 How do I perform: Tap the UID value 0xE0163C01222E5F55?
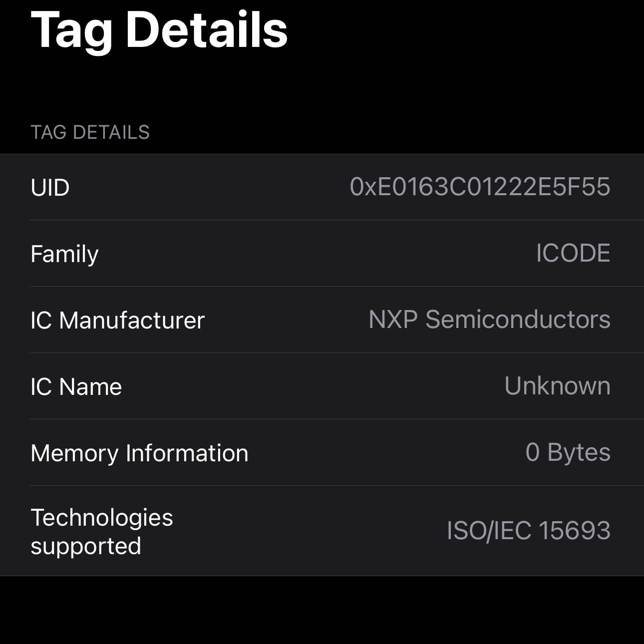[x=480, y=187]
